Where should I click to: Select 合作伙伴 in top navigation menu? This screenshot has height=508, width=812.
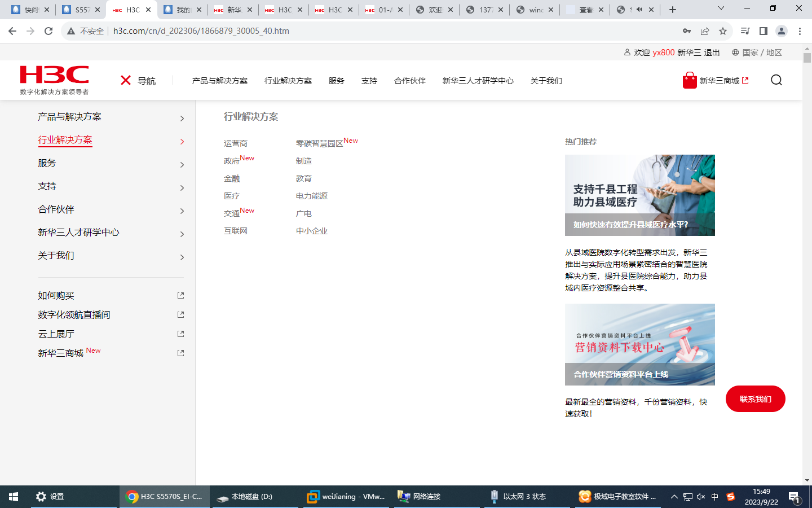pyautogui.click(x=410, y=81)
